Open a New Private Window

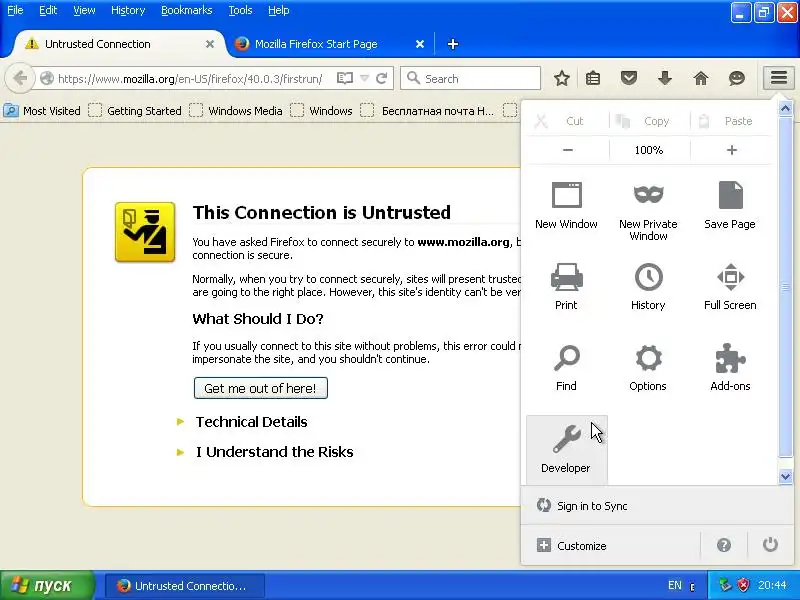(x=648, y=195)
